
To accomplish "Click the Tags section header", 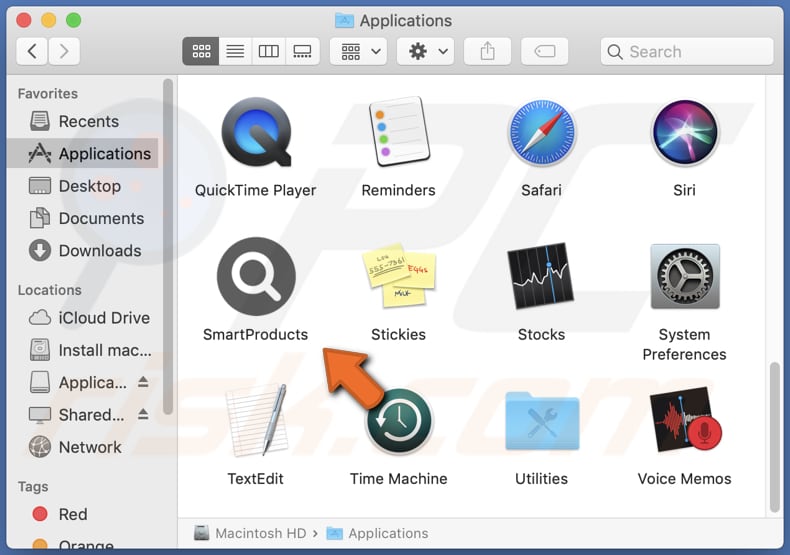I will click(x=33, y=487).
